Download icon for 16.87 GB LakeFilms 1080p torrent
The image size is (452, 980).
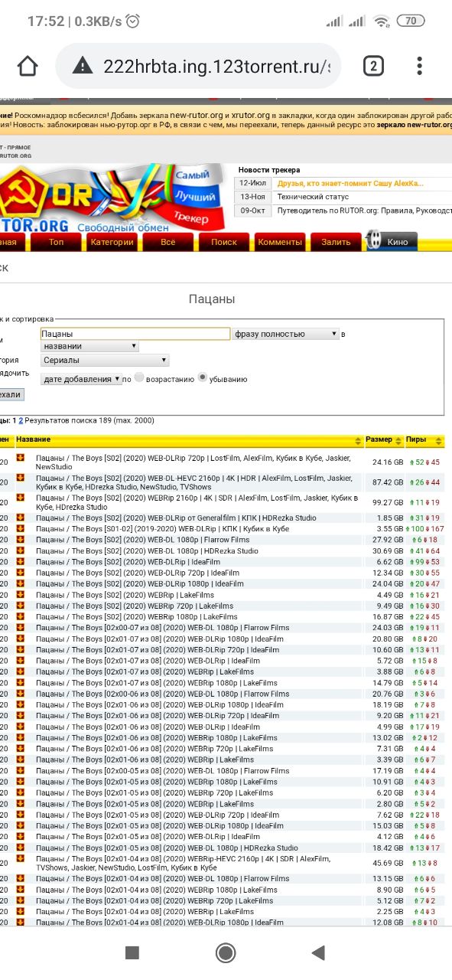coord(21,616)
